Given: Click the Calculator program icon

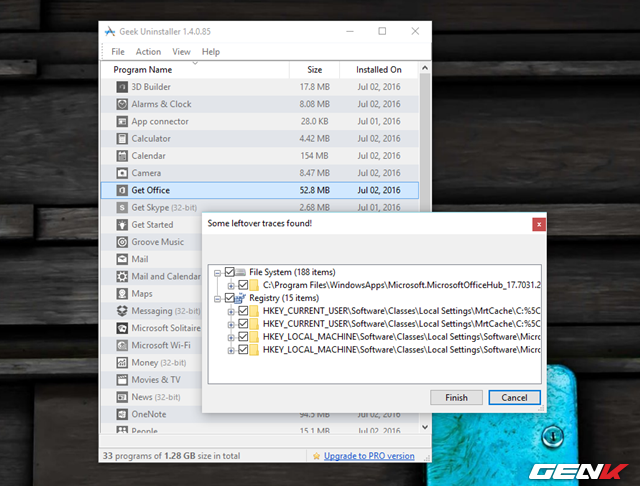Looking at the screenshot, I should (122, 138).
